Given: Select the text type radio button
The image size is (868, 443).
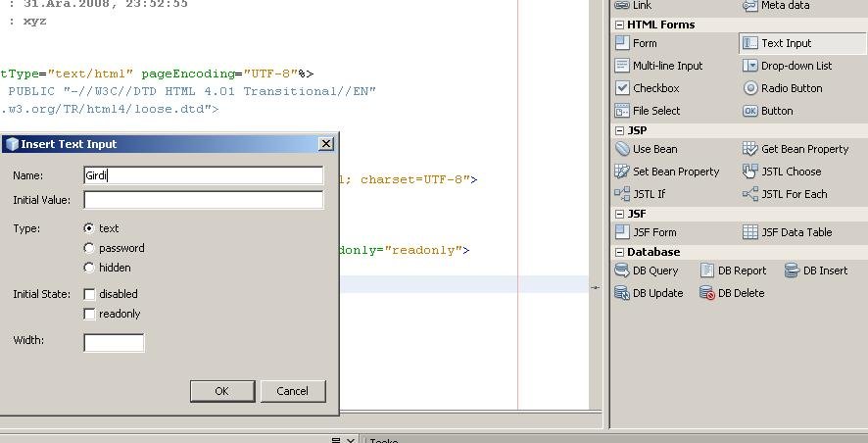Looking at the screenshot, I should pyautogui.click(x=88, y=228).
